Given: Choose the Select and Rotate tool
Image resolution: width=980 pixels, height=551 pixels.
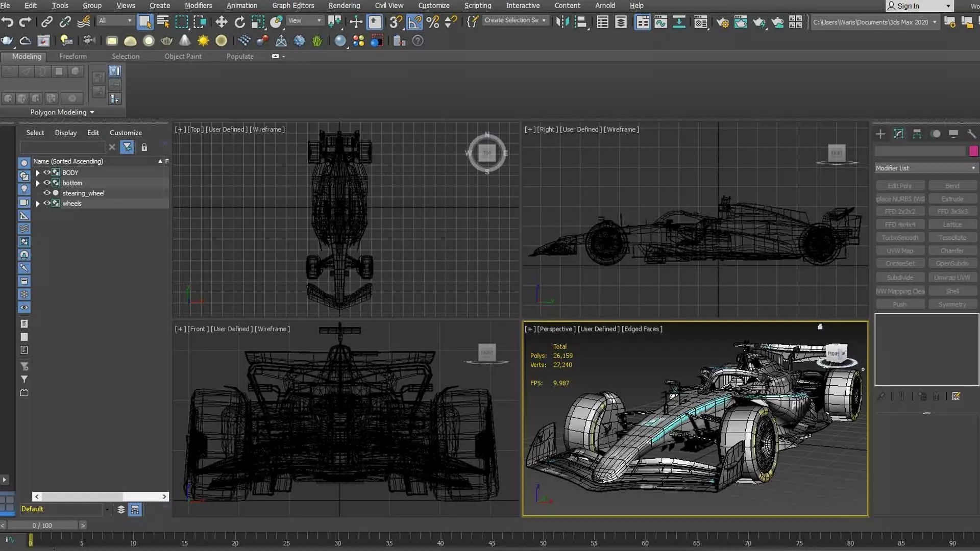Looking at the screenshot, I should [239, 21].
